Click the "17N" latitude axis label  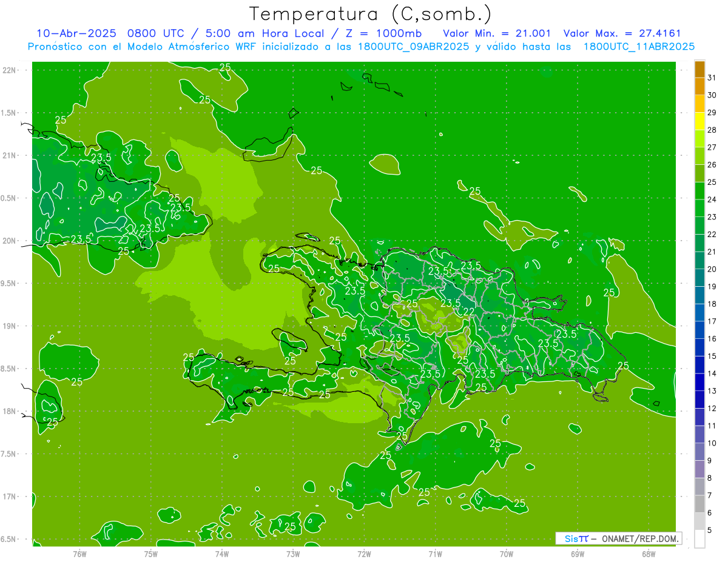(x=9, y=497)
